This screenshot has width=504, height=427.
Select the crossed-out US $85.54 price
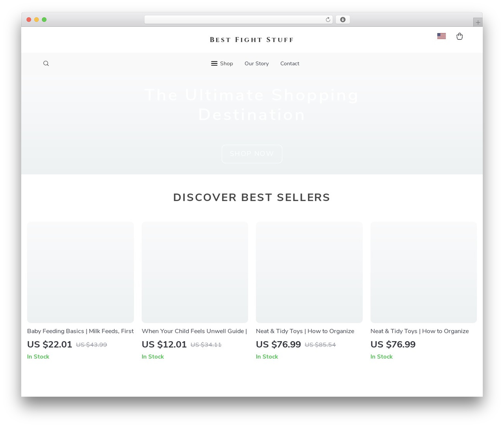pos(320,345)
